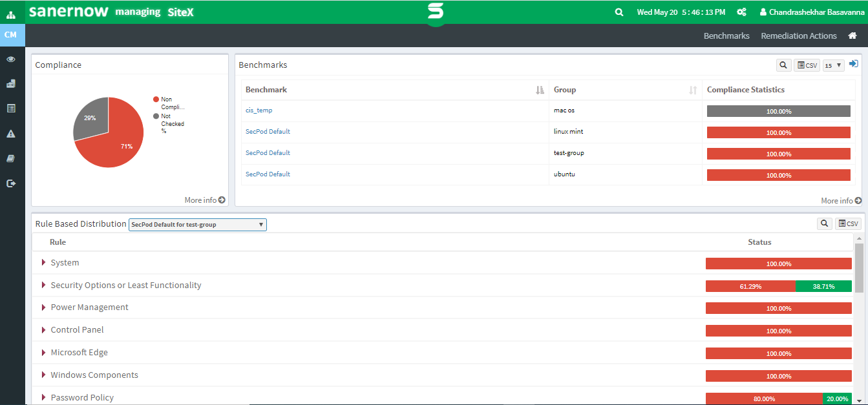Go to home via house icon
868x405 pixels.
click(x=852, y=36)
